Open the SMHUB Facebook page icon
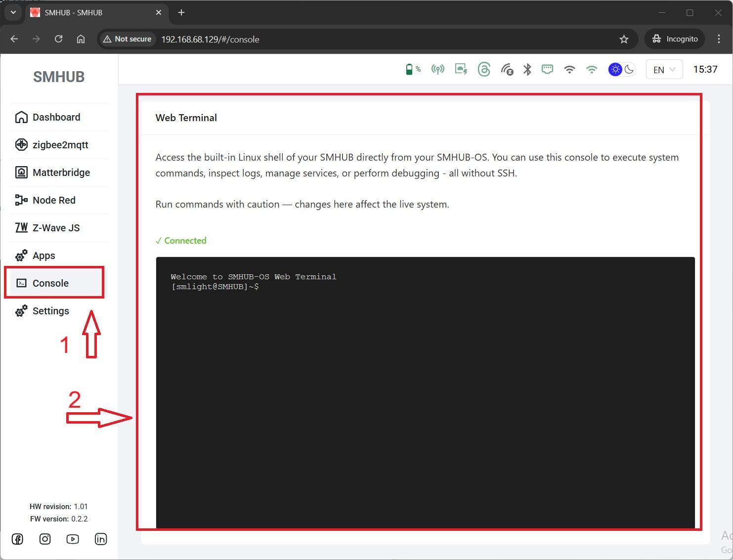Image resolution: width=733 pixels, height=560 pixels. point(17,539)
